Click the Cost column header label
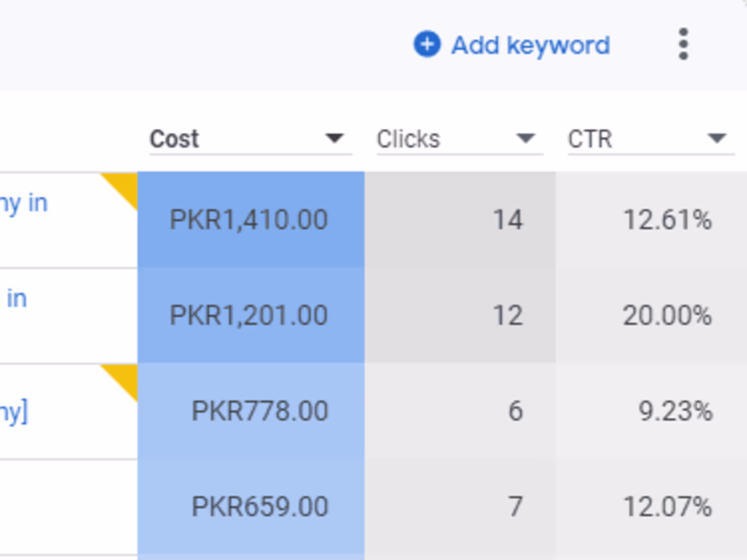747x560 pixels. coord(174,139)
